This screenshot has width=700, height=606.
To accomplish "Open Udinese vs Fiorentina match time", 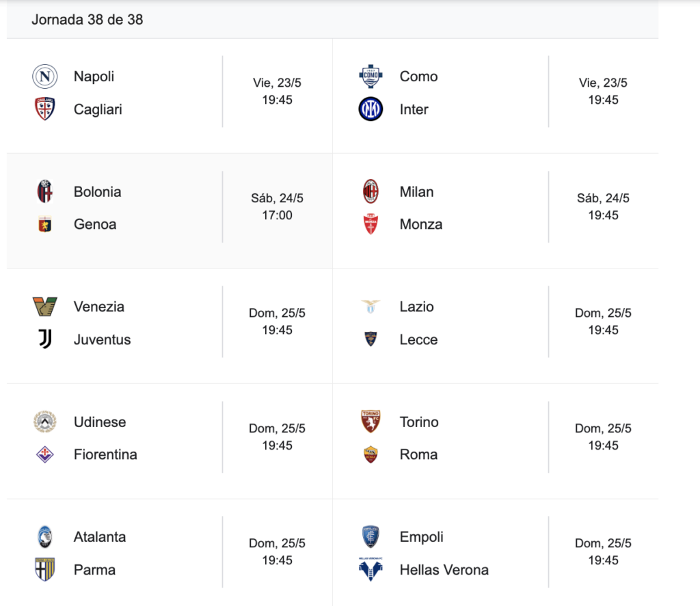I will (278, 437).
